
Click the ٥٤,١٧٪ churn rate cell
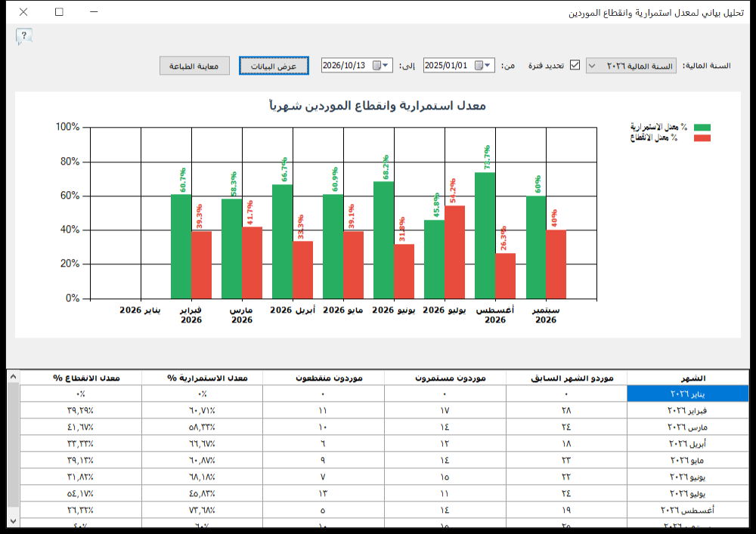click(81, 493)
